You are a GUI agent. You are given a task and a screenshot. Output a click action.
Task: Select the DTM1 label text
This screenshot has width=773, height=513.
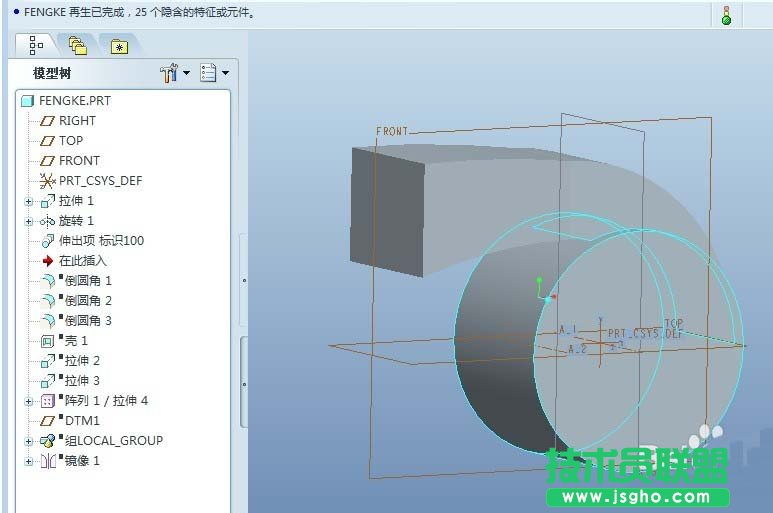[x=82, y=421]
